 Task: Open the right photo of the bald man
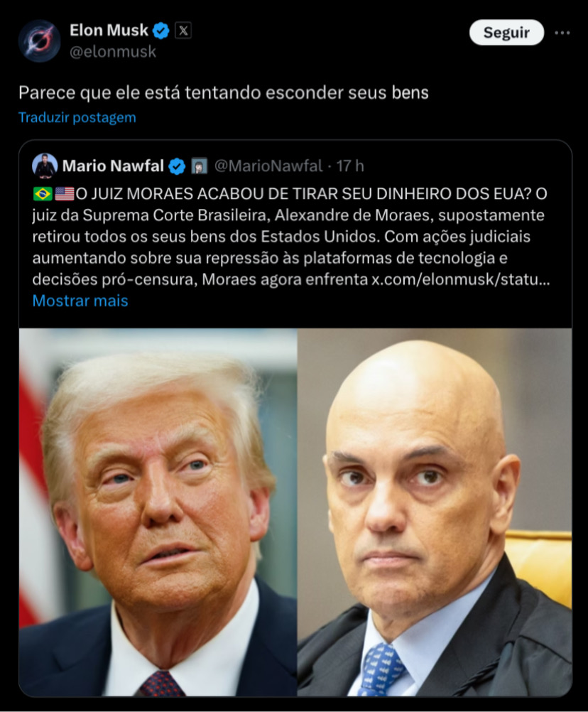[435, 512]
